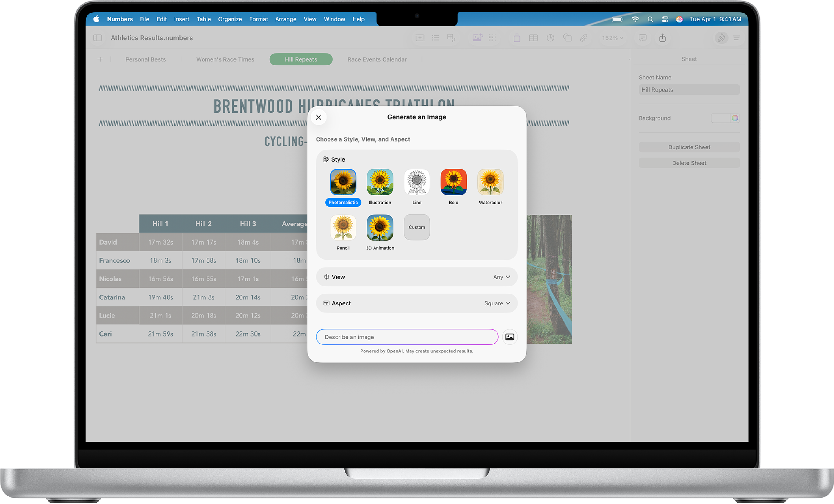Open the View dropdown set to Any

click(501, 277)
